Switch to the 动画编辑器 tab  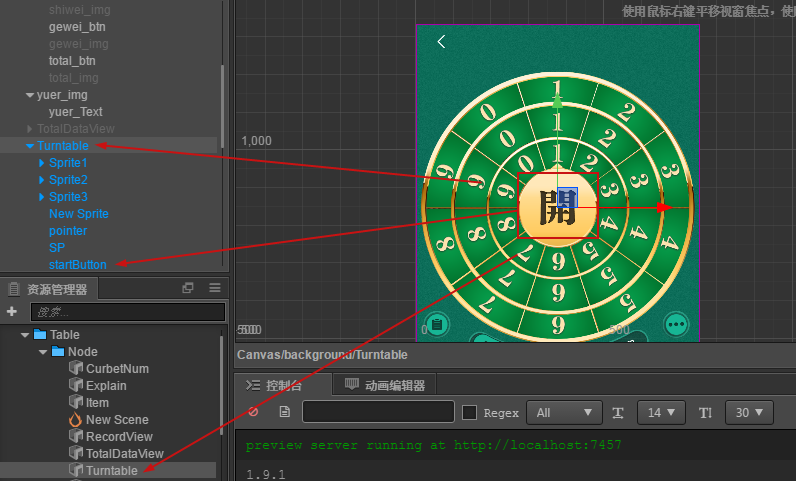click(385, 385)
